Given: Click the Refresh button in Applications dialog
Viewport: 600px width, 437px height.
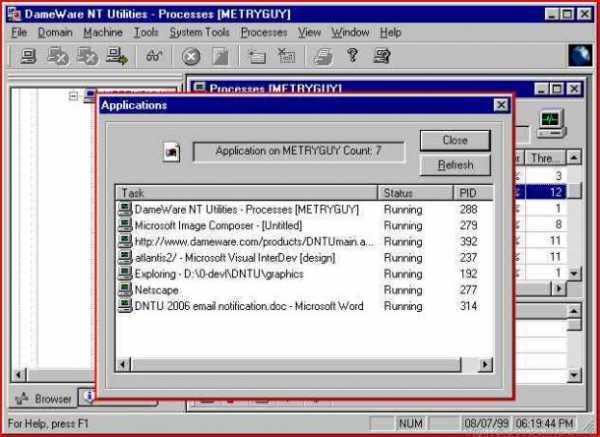Looking at the screenshot, I should [x=455, y=165].
